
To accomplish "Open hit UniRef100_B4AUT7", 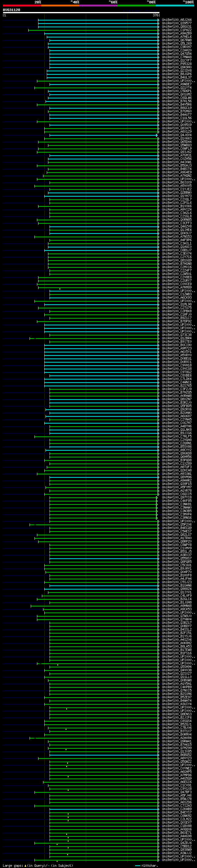I will tap(177, 115).
